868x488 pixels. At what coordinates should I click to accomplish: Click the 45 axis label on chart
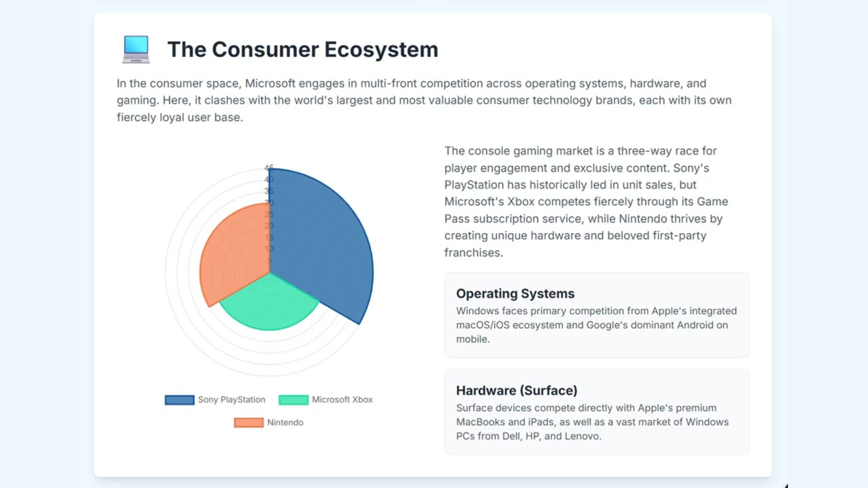click(269, 168)
